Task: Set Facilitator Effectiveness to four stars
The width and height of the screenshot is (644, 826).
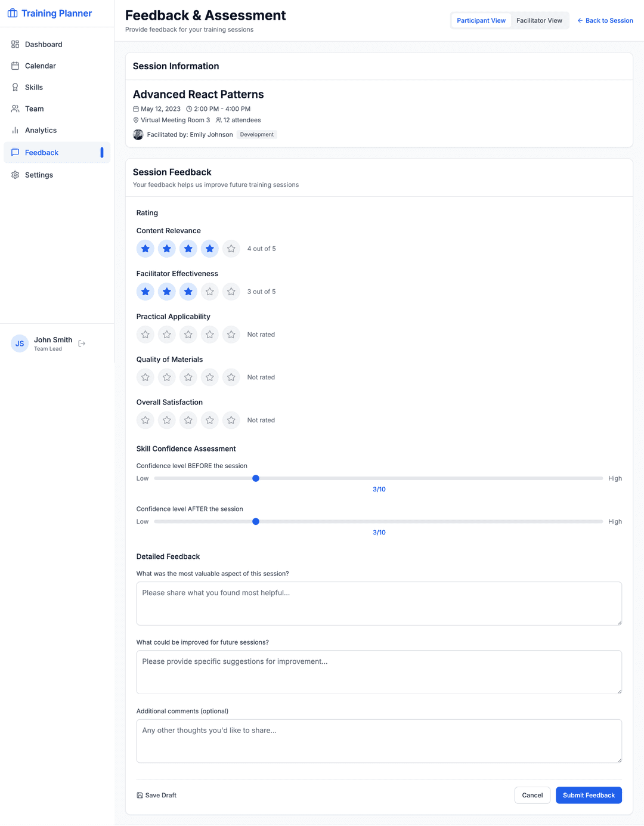Action: tap(210, 292)
